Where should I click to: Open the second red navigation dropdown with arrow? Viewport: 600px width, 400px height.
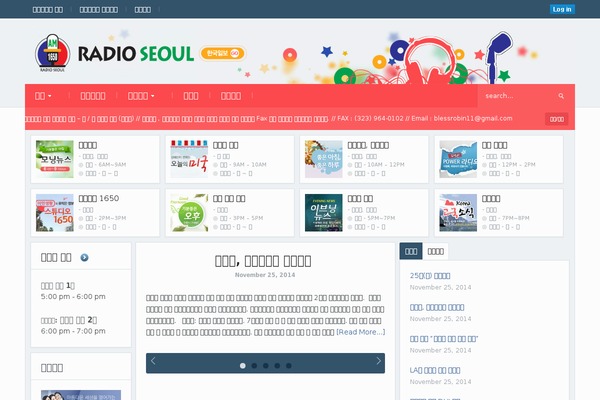(x=141, y=96)
